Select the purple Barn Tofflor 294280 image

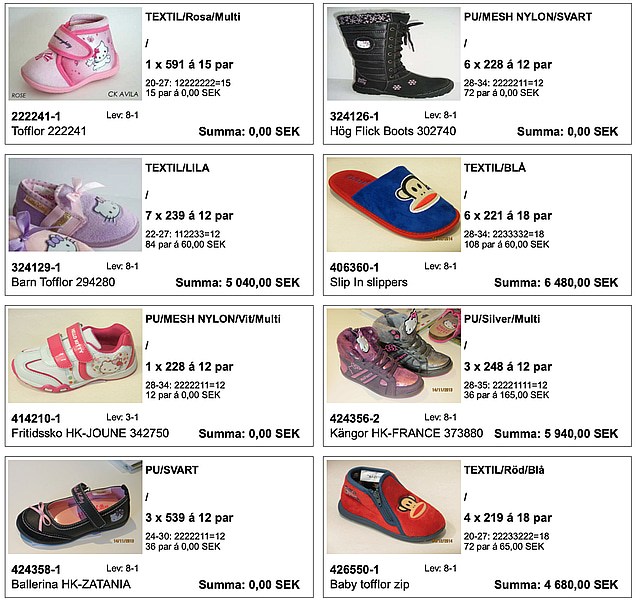[x=75, y=204]
